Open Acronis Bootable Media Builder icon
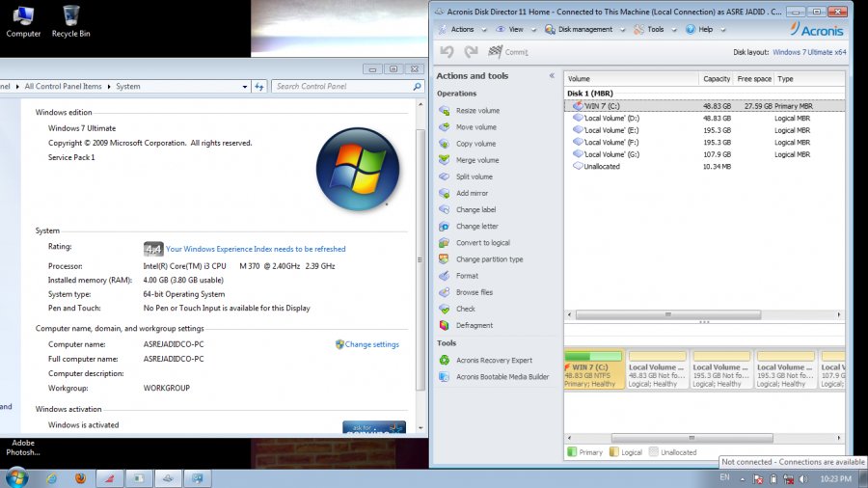Image resolution: width=868 pixels, height=488 pixels. (444, 377)
